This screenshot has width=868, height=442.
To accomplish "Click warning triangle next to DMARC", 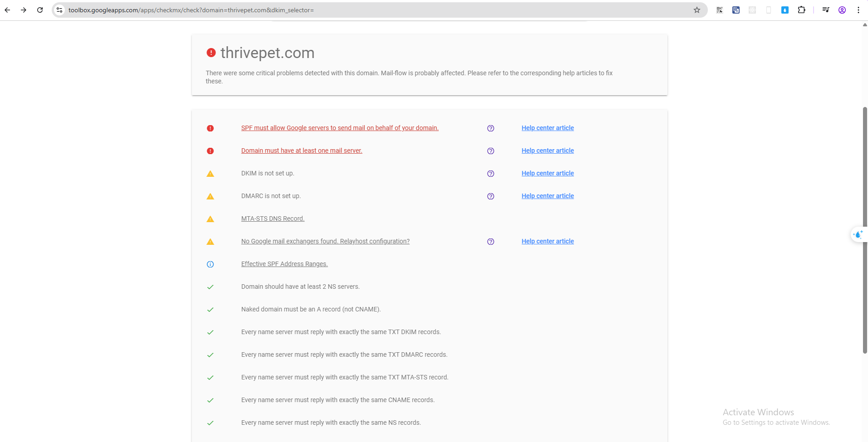I will point(210,196).
